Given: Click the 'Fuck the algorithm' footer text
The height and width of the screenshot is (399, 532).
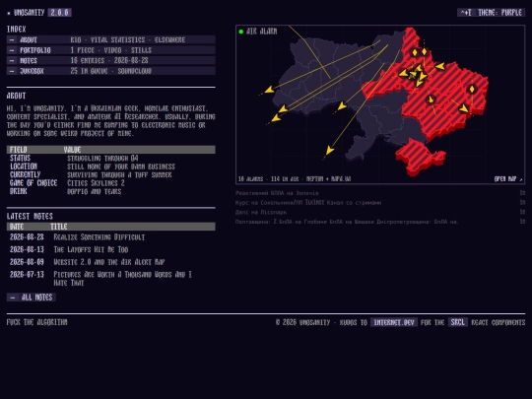Looking at the screenshot, I should pos(37,322).
